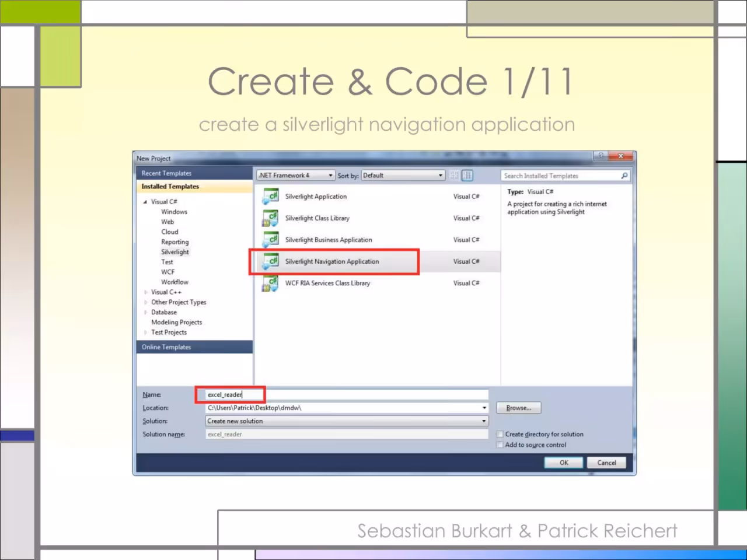Expand the Visual C++ tree node
747x560 pixels.
pyautogui.click(x=146, y=292)
